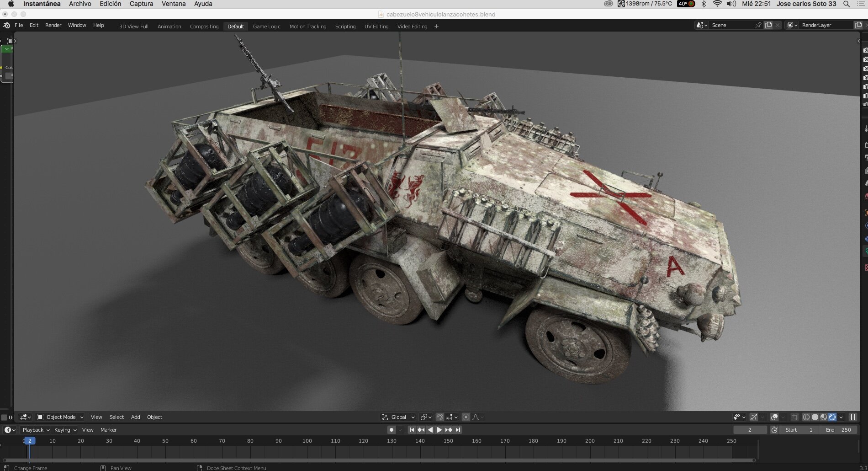Select wireframe viewport shading
Screen dimensions: 868x471
click(806, 417)
